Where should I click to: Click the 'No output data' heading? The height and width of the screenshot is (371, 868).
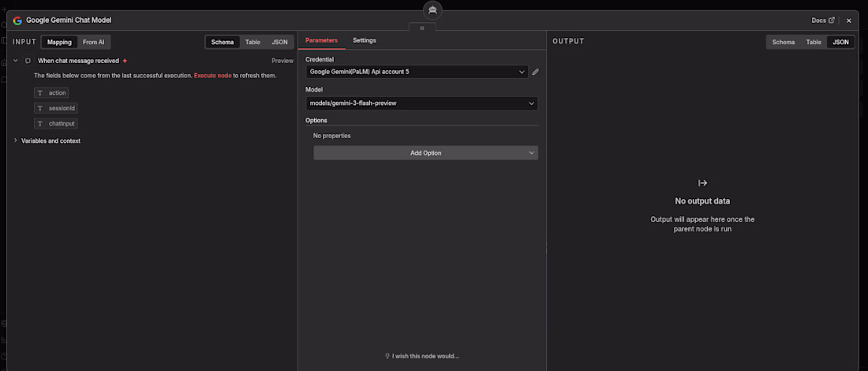point(702,201)
